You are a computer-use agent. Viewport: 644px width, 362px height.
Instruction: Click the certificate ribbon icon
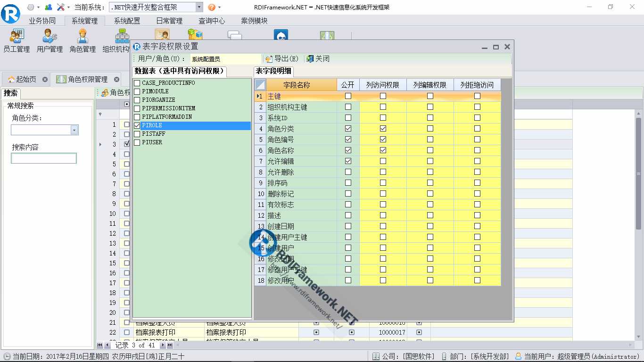[162, 34]
